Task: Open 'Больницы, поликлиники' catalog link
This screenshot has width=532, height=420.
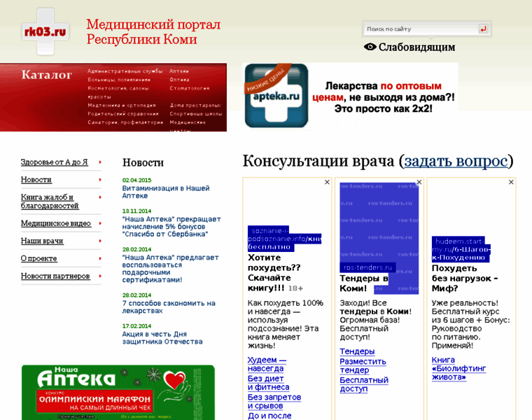Action: click(119, 80)
